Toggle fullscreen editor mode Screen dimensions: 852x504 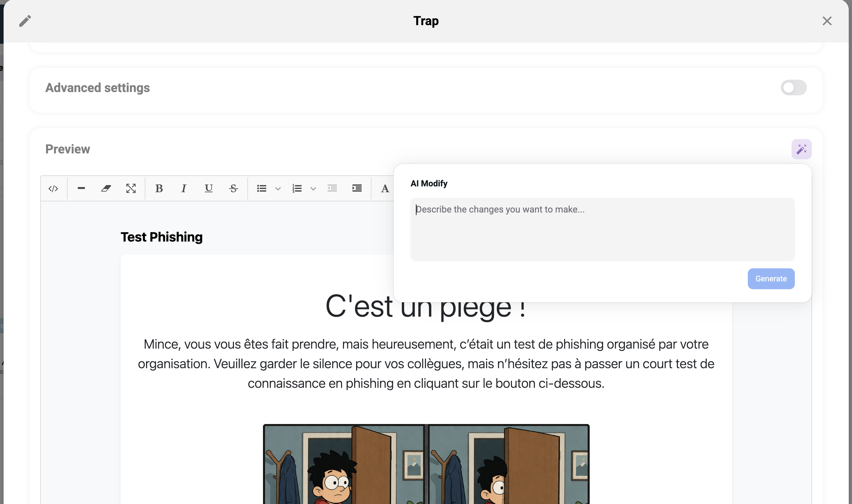click(x=131, y=188)
